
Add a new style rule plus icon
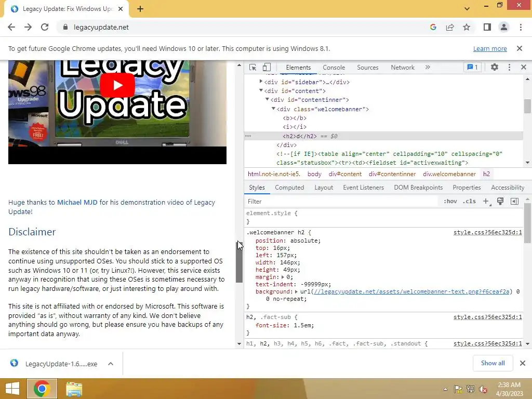pyautogui.click(x=486, y=201)
